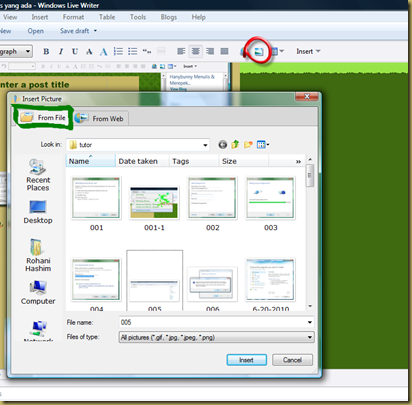Open the Rohani Hashim user folder
The height and width of the screenshot is (405, 412).
[38, 255]
